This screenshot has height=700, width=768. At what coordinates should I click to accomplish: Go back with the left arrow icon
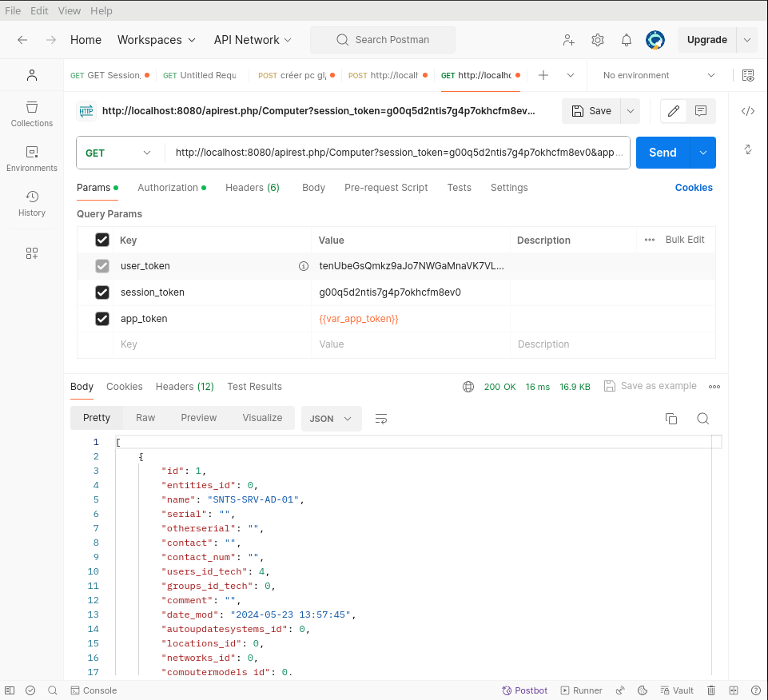22,40
